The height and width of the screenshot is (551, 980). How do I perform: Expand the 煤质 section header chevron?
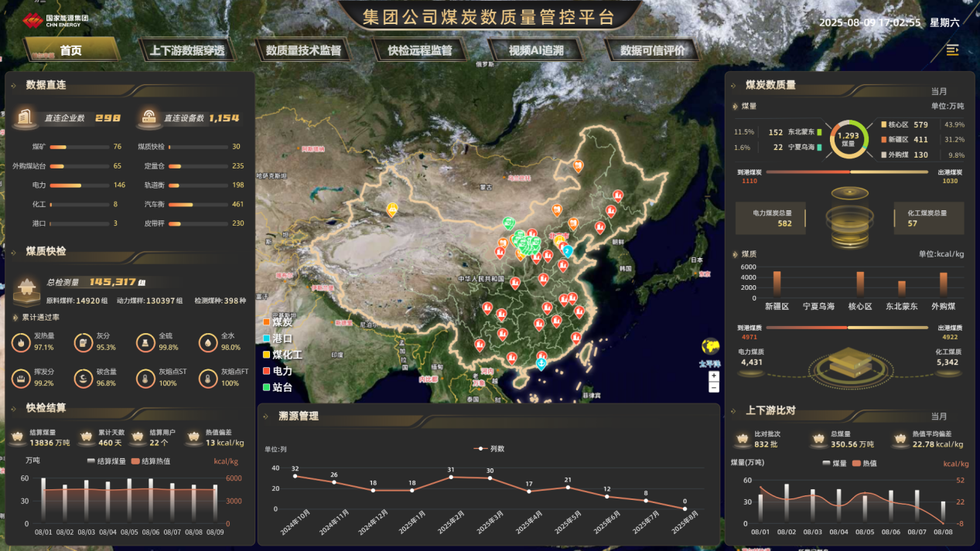pyautogui.click(x=733, y=254)
